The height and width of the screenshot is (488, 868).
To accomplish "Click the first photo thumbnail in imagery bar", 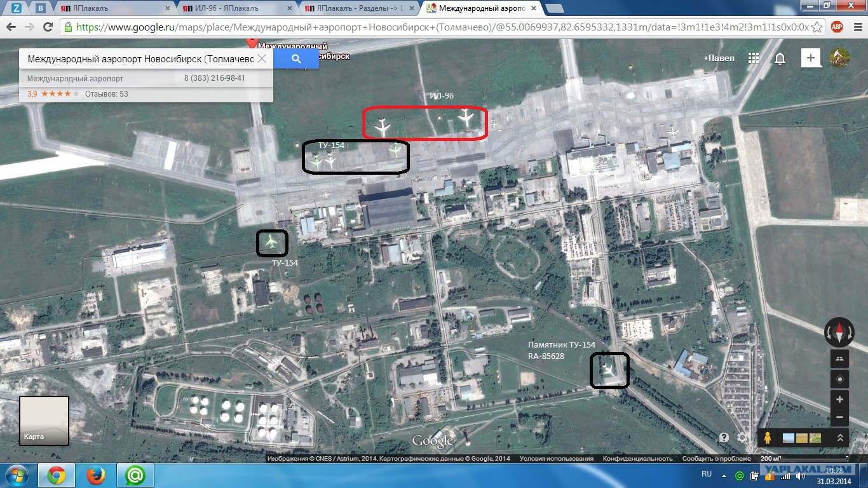I will [789, 438].
